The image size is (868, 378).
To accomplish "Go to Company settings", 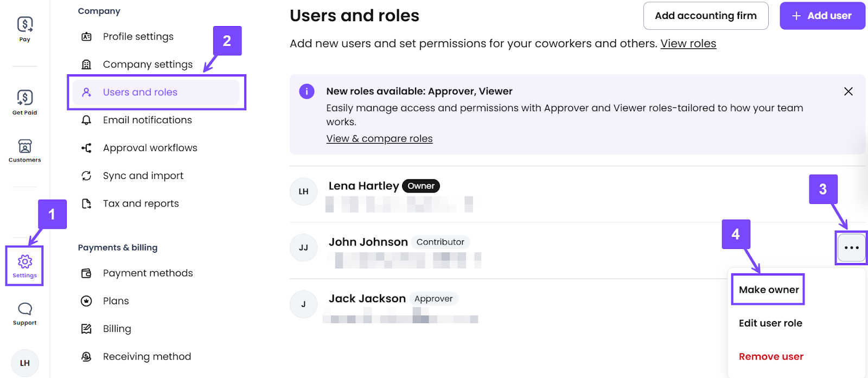I will click(148, 65).
